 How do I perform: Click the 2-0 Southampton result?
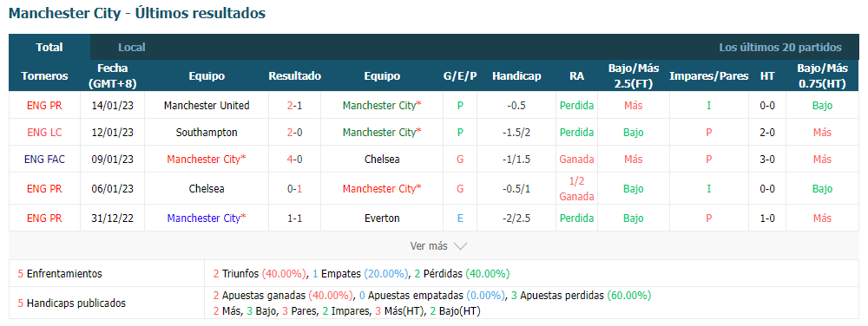[294, 133]
